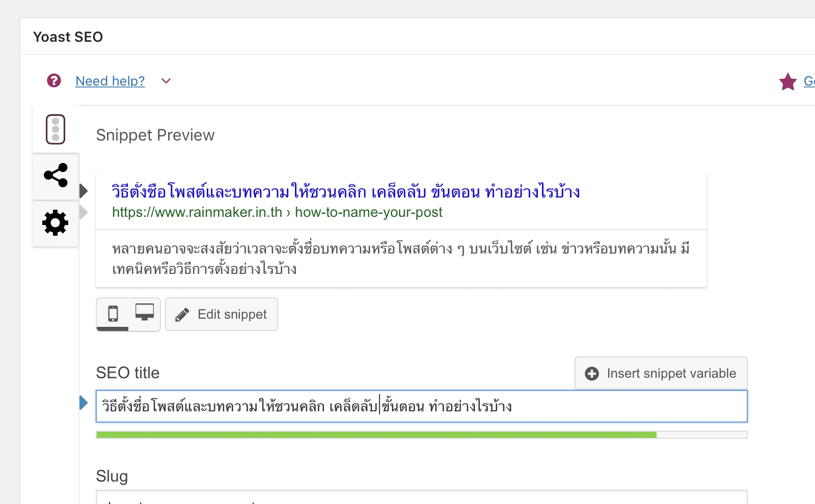Click the purple star premium icon
This screenshot has height=504, width=815.
[787, 81]
